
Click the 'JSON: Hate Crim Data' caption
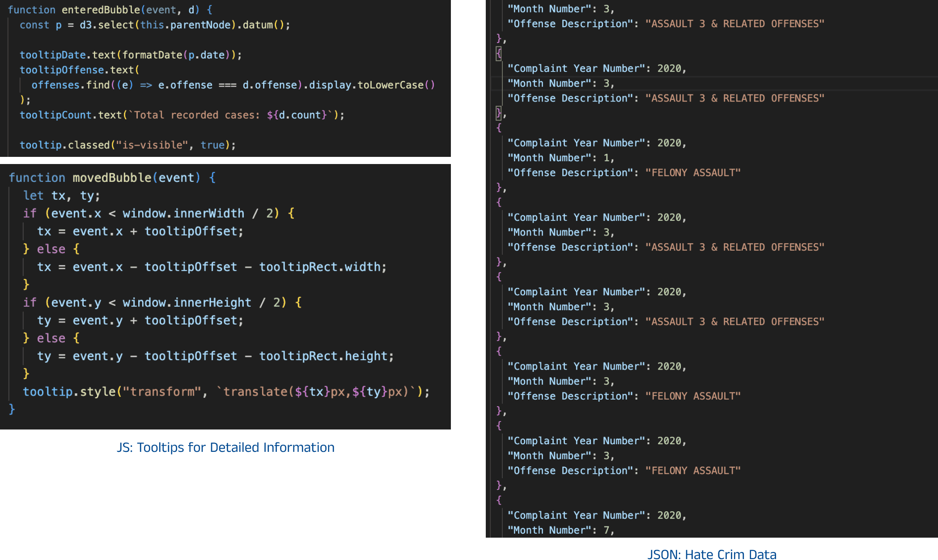pyautogui.click(x=711, y=554)
